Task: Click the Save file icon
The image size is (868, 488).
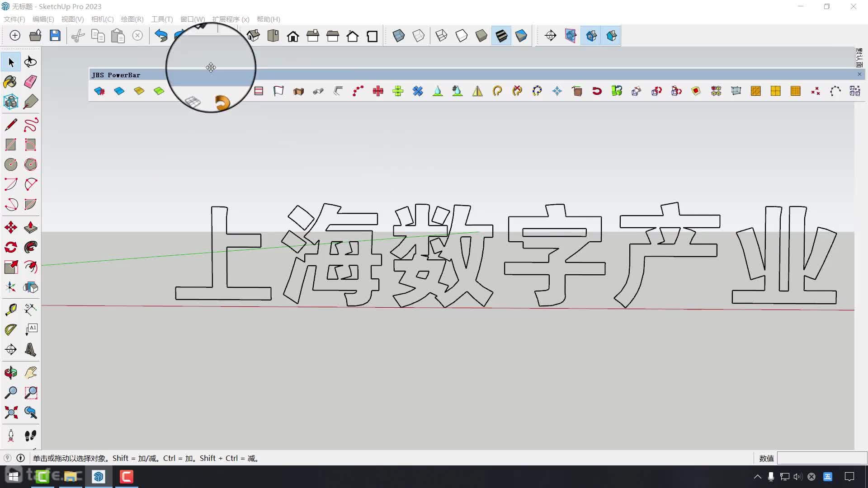Action: point(55,36)
